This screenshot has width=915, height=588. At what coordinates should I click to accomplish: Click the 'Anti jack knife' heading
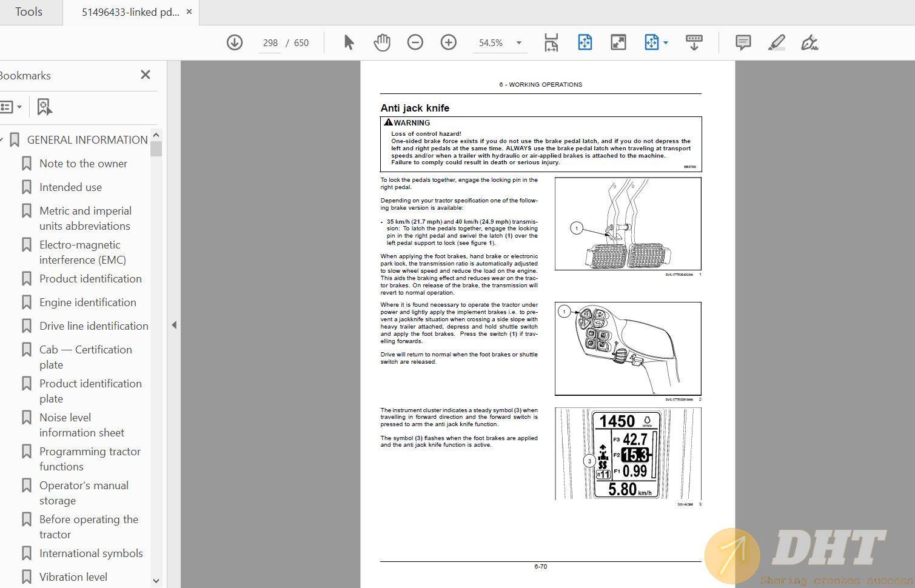(415, 108)
